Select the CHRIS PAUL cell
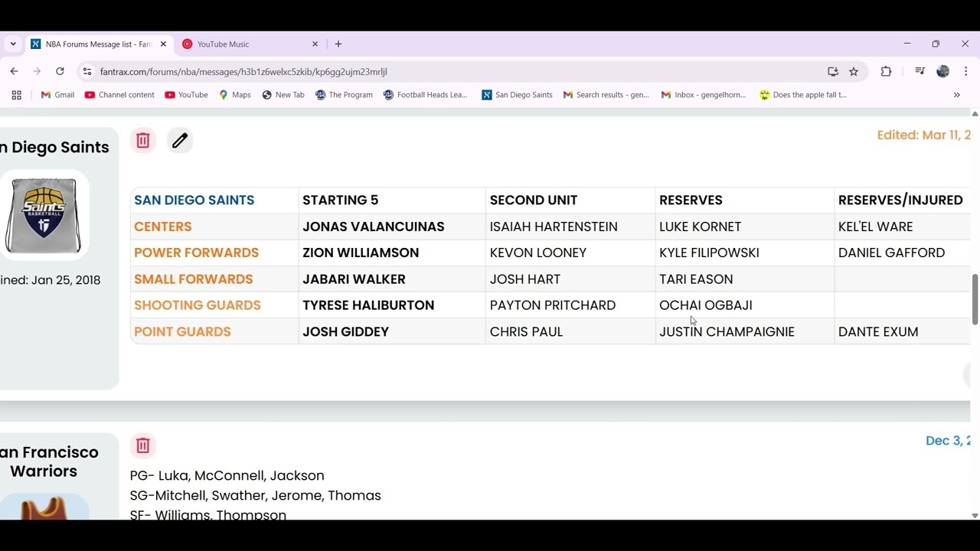 [x=570, y=331]
